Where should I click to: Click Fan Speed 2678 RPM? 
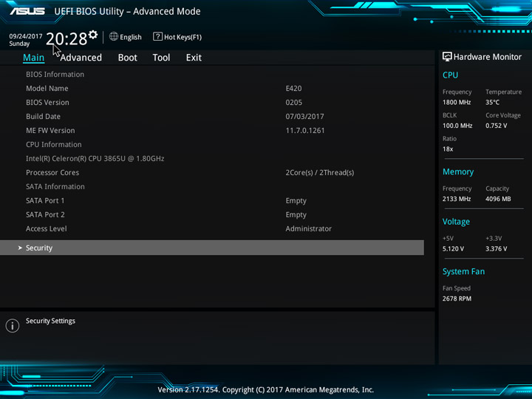(x=457, y=299)
